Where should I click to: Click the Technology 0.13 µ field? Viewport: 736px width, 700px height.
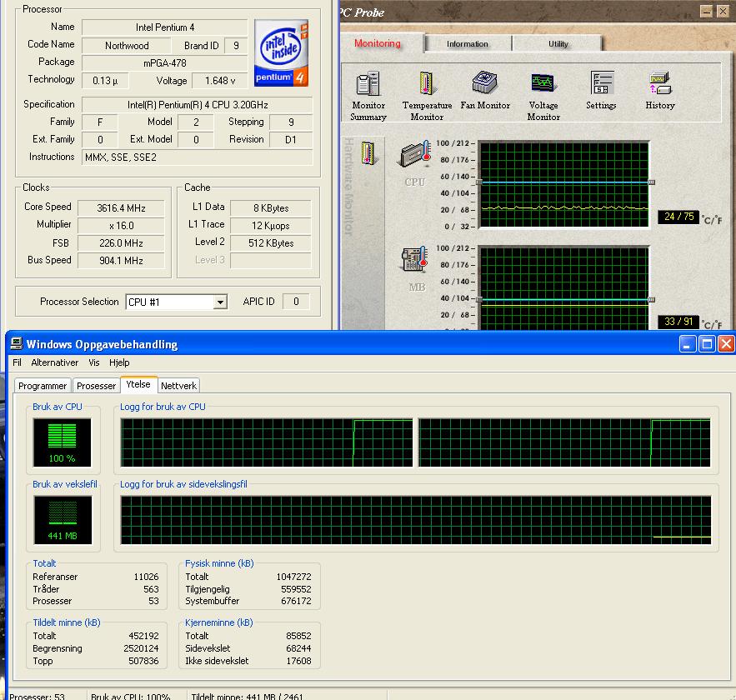105,81
